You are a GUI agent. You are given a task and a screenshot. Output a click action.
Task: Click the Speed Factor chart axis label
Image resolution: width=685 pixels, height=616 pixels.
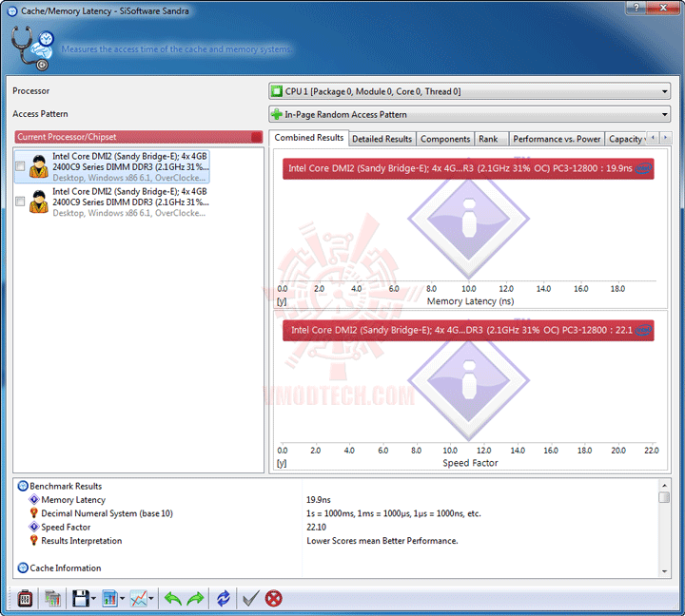[x=471, y=463]
